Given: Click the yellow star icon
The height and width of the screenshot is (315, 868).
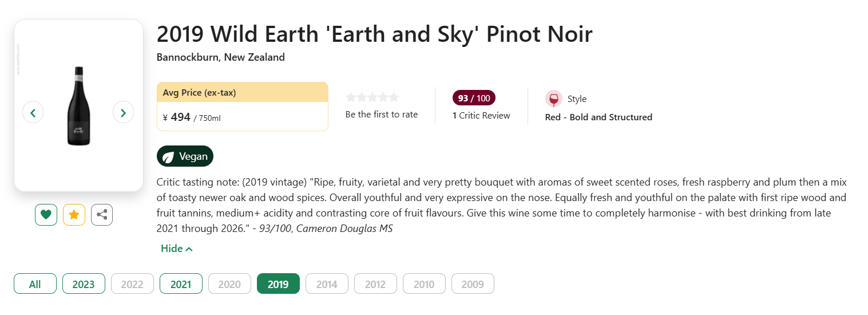Looking at the screenshot, I should [x=74, y=215].
